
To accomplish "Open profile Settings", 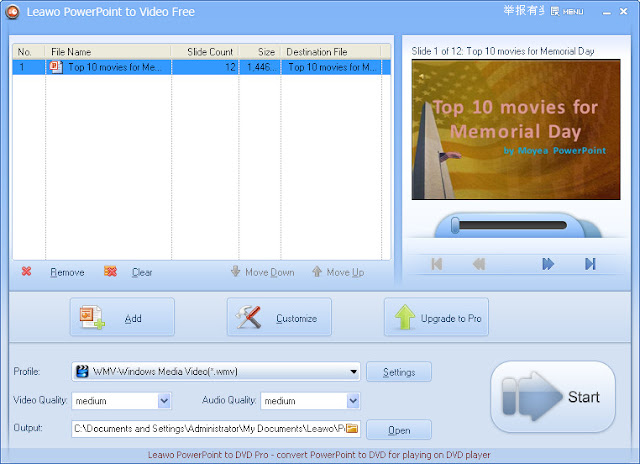I will (399, 372).
